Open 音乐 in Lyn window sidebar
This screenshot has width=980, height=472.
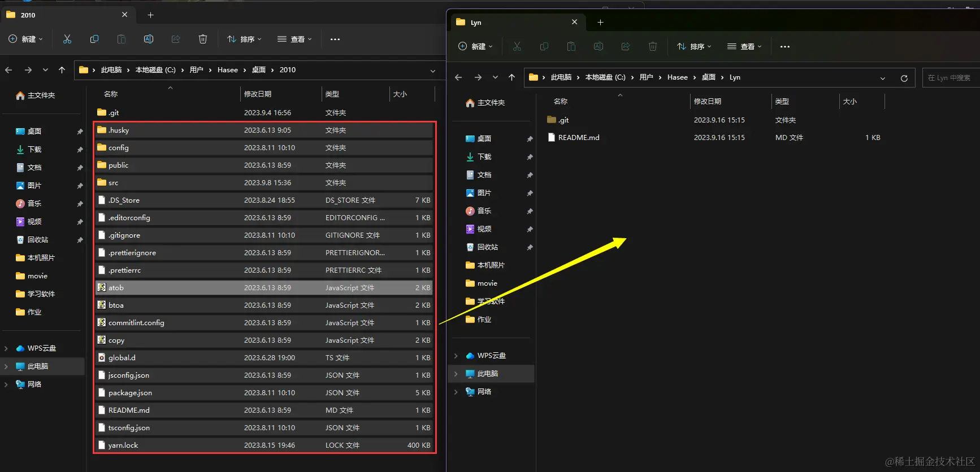click(479, 211)
